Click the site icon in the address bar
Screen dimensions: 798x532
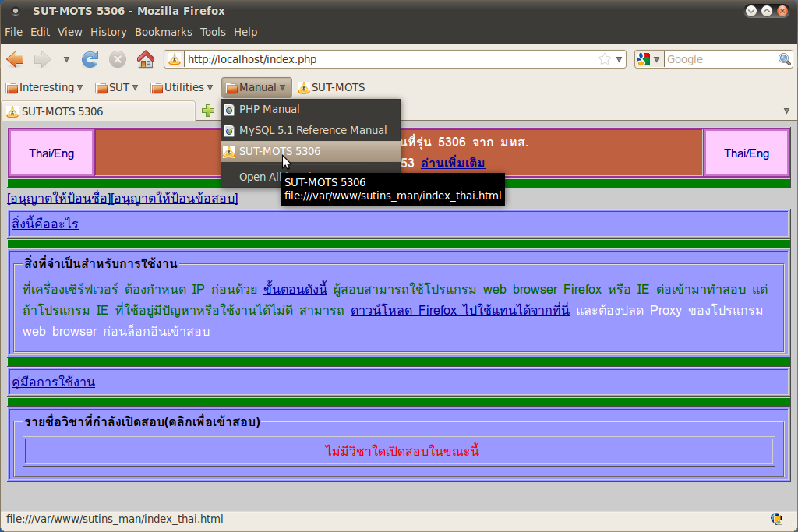click(174, 59)
